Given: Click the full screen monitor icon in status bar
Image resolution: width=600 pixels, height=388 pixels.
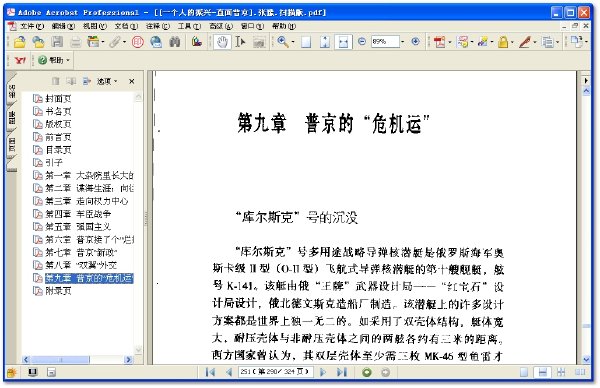Looking at the screenshot, I should 33,372.
